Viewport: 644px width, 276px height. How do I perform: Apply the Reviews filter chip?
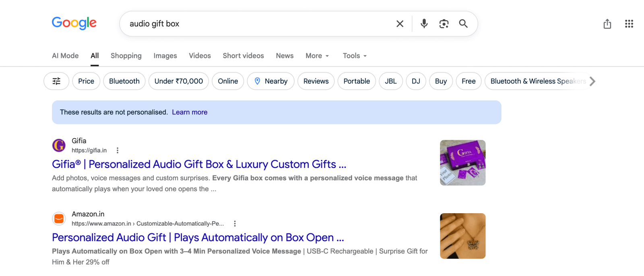316,81
